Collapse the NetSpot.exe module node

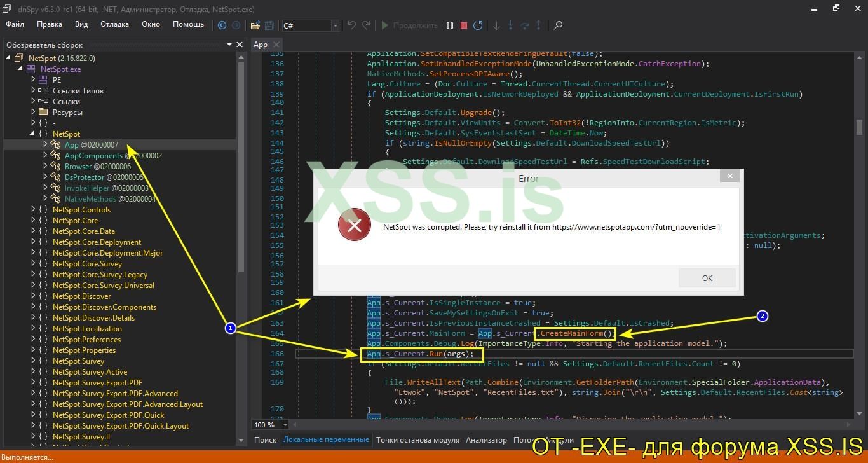pos(21,69)
